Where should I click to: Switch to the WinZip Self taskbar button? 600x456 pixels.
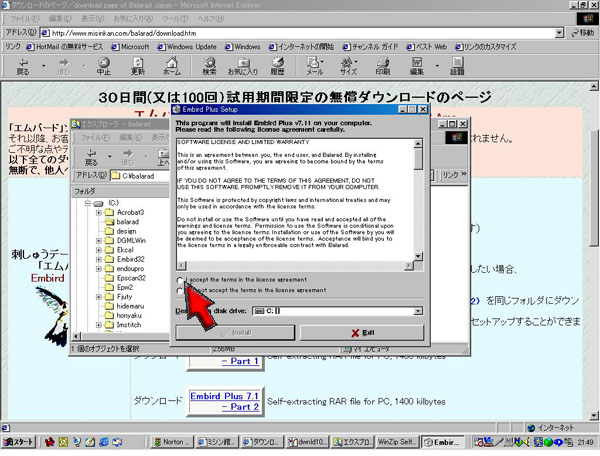pos(397,442)
